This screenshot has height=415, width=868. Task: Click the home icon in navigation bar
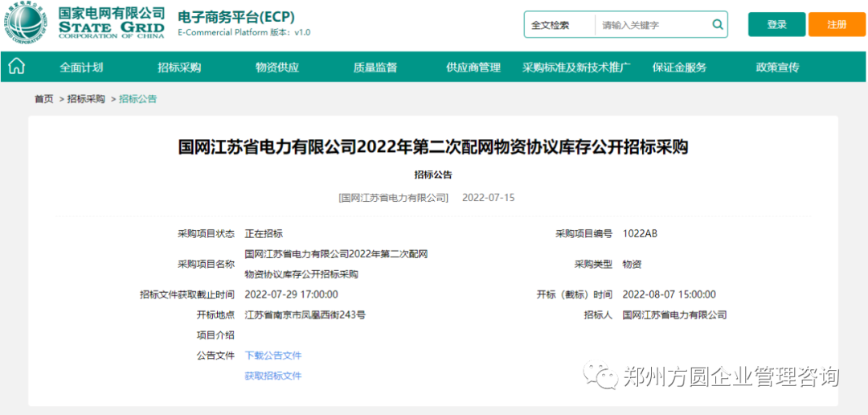(x=17, y=67)
